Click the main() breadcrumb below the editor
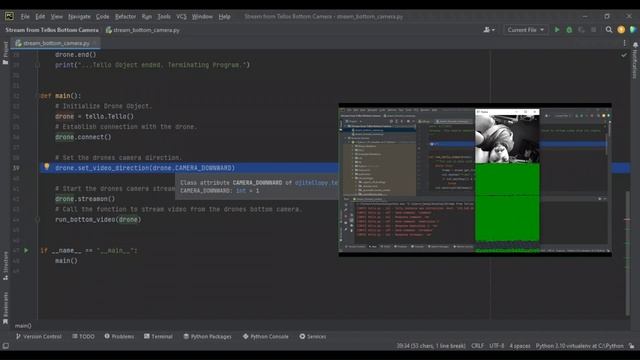 (x=23, y=326)
